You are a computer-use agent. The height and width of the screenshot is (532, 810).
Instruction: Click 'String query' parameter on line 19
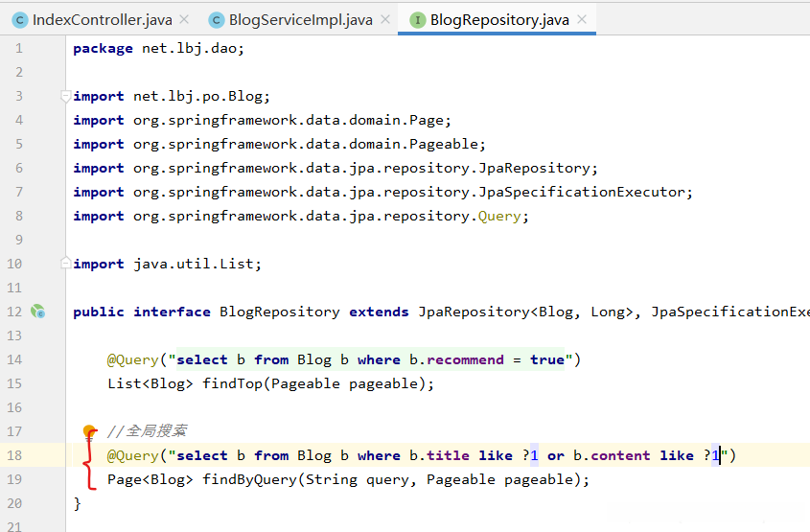pyautogui.click(x=359, y=480)
